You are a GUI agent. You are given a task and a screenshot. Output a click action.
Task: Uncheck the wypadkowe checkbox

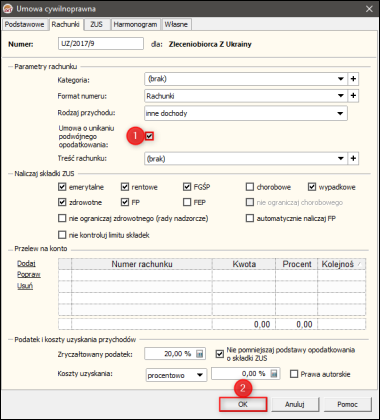click(312, 187)
